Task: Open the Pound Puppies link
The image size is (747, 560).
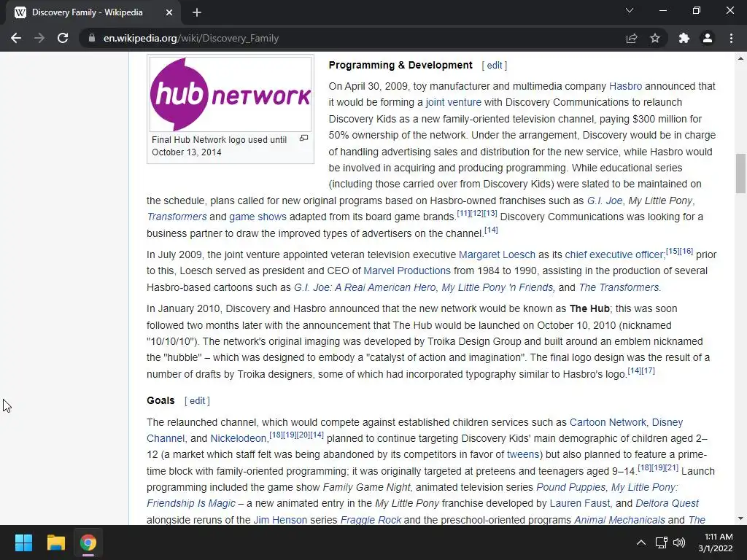Action: 570,488
